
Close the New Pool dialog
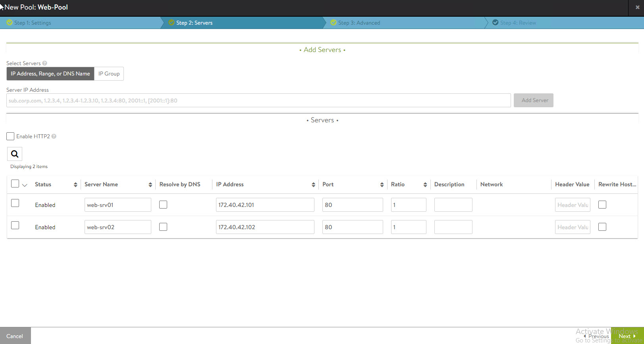(637, 7)
